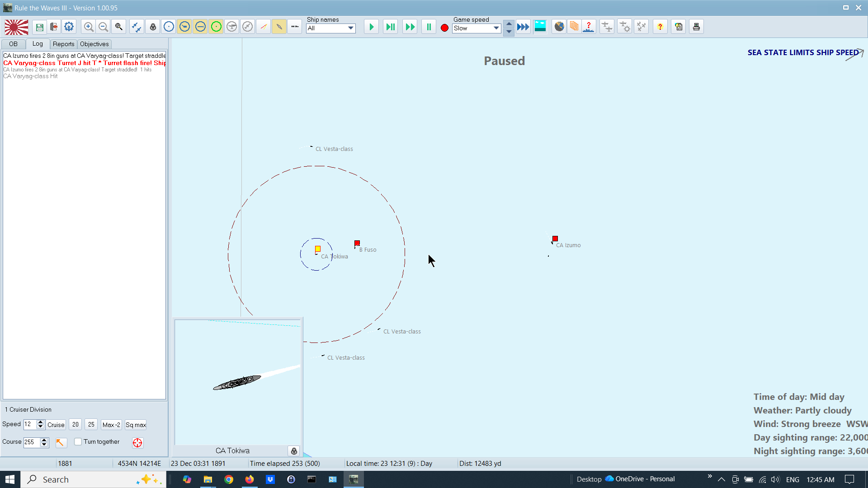Set speed to 25 knots button
868x488 pixels.
[x=91, y=425]
